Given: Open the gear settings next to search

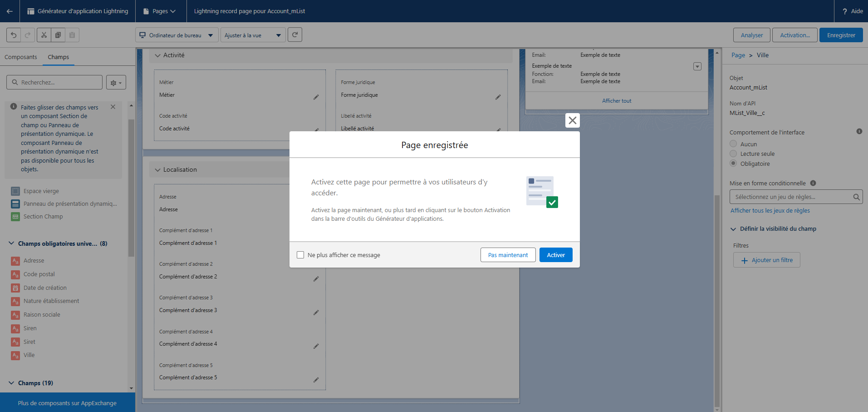Looking at the screenshot, I should 116,83.
